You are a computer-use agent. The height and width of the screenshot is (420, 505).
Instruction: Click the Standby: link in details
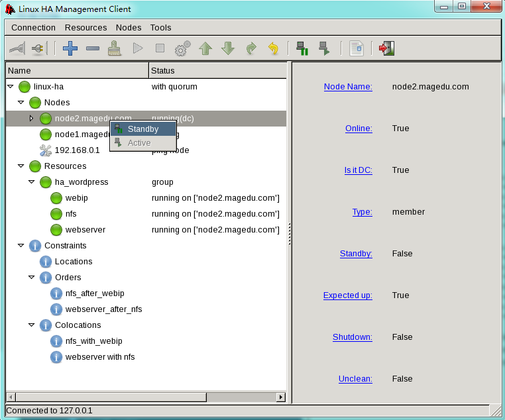tap(356, 254)
